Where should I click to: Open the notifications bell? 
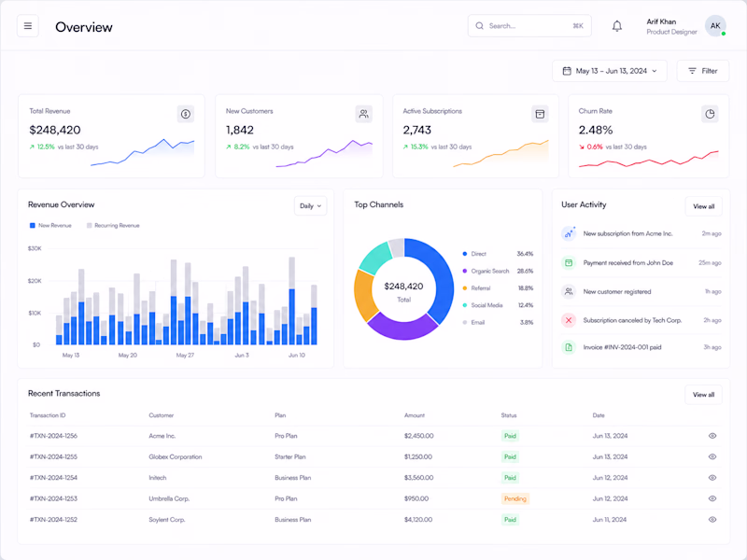click(x=617, y=26)
